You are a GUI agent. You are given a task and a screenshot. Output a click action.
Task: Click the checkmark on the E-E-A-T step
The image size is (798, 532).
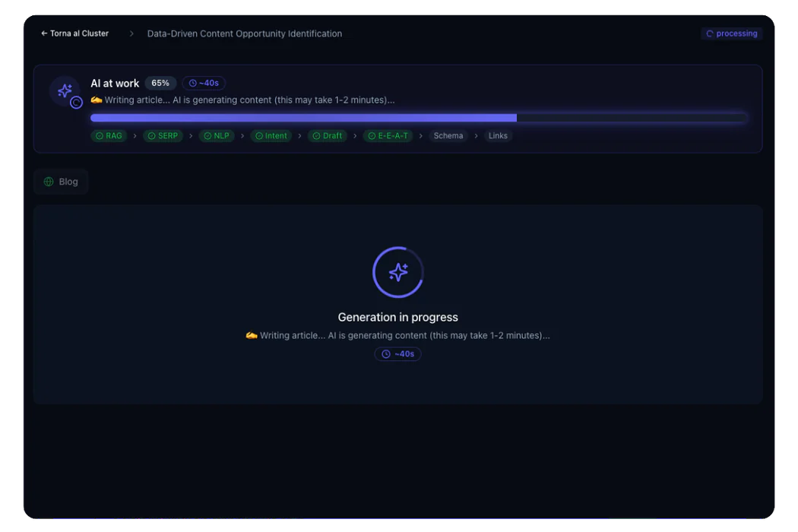coord(371,136)
